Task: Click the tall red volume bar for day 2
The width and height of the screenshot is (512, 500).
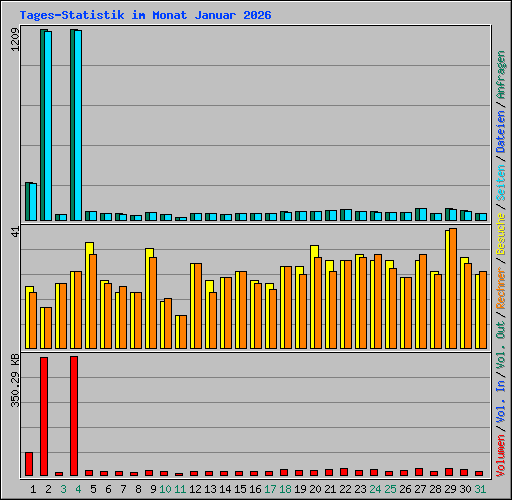Action: click(x=44, y=416)
